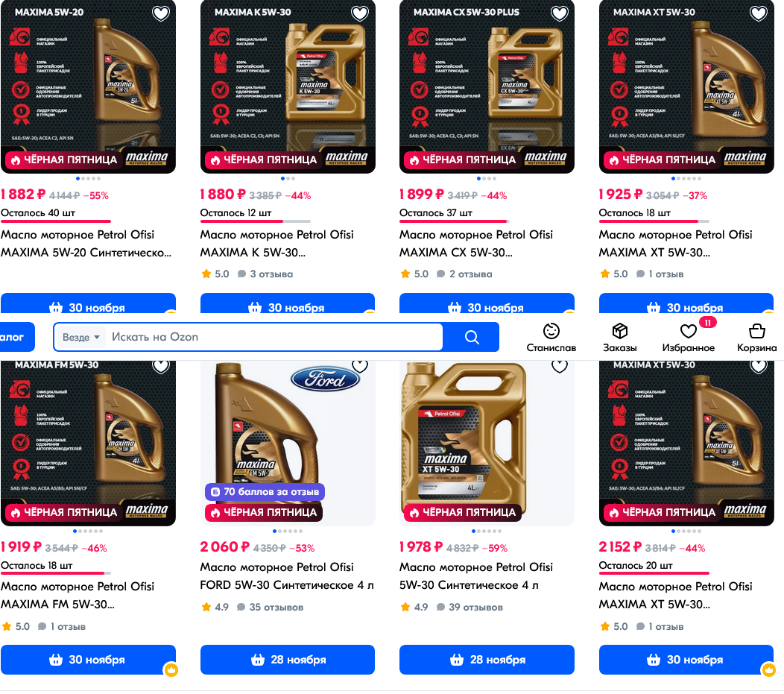Open the catalog button beside the search bar
The image size is (784, 694).
17,337
